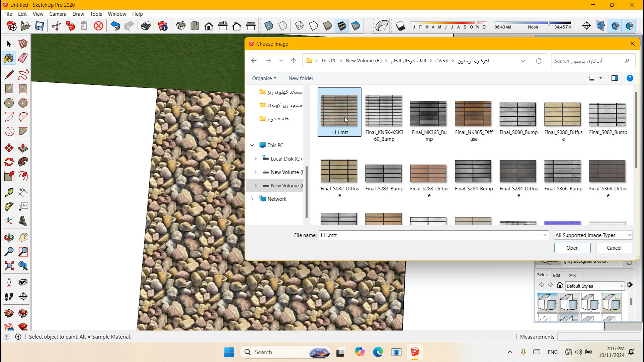Expand the Local Disk (C:) tree node
Image resolution: width=644 pixels, height=362 pixels.
[256, 159]
